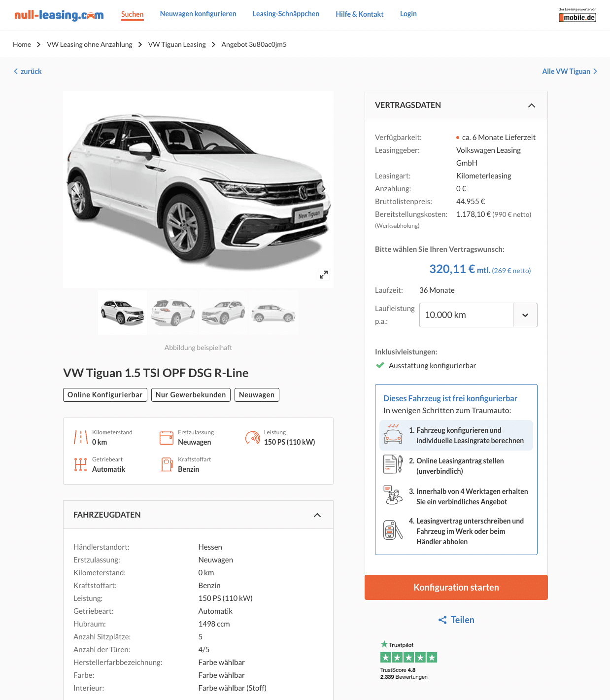Start configuration with Konfiguration starten
The width and height of the screenshot is (610, 700).
(456, 588)
